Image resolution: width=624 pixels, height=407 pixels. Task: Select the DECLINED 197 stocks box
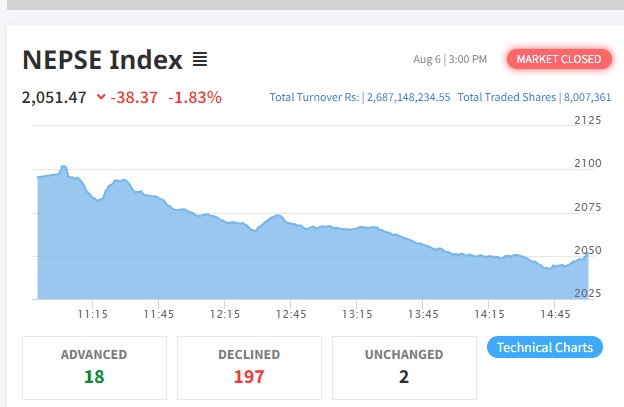(249, 366)
